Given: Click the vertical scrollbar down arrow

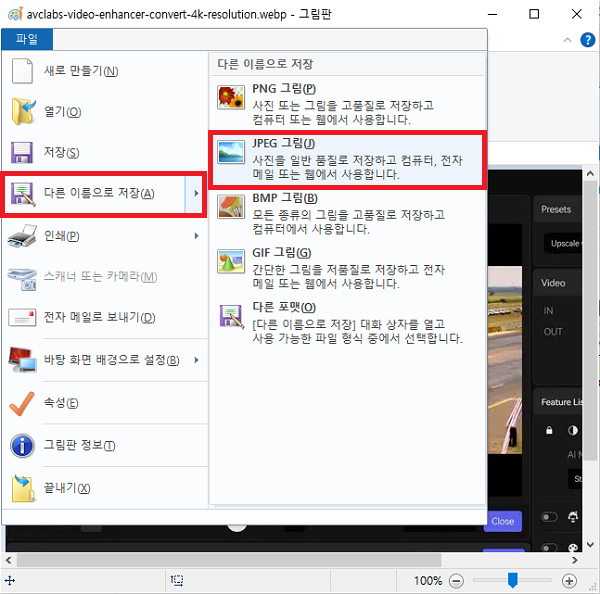Looking at the screenshot, I should click(x=590, y=544).
